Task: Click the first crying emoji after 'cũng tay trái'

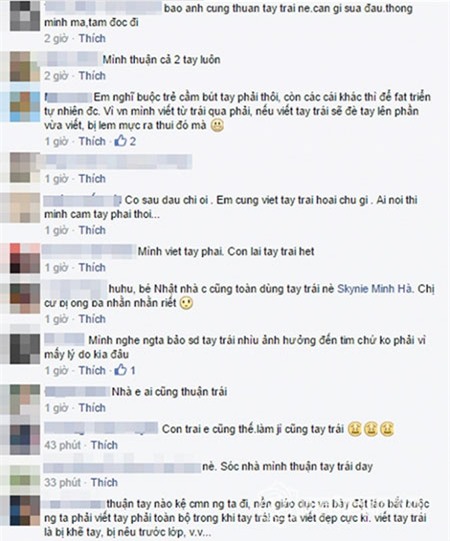Action: tap(354, 429)
